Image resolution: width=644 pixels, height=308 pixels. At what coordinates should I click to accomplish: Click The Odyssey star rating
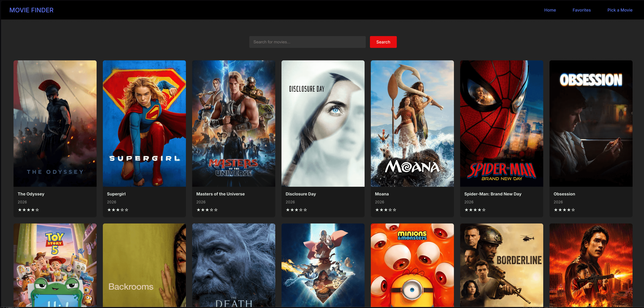point(28,210)
